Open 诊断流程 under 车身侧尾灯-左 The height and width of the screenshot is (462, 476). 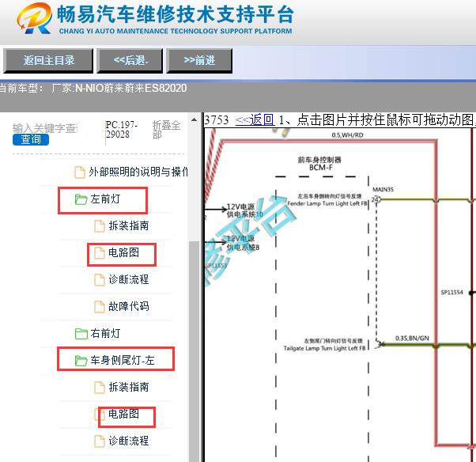point(129,441)
